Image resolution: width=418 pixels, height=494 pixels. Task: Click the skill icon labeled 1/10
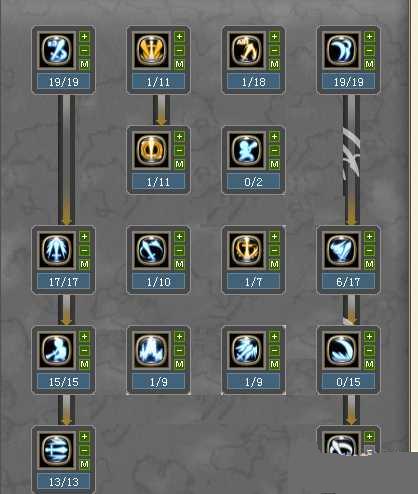(152, 250)
